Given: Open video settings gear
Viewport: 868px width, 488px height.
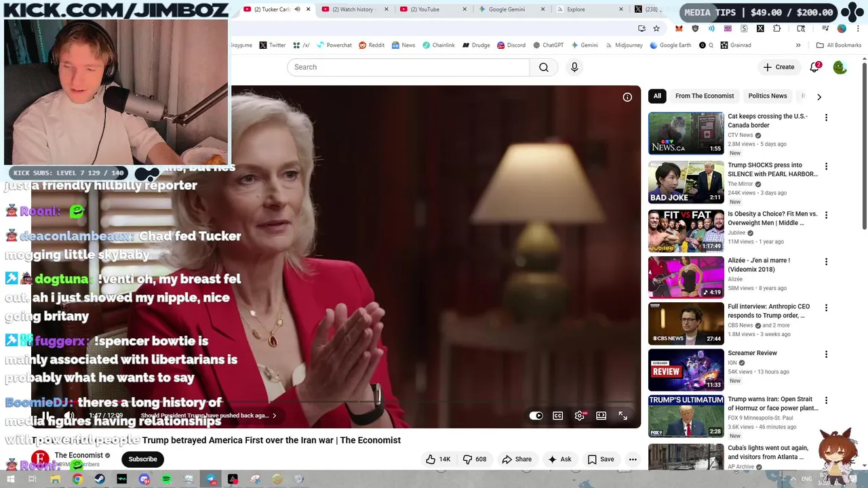Looking at the screenshot, I should (x=579, y=415).
